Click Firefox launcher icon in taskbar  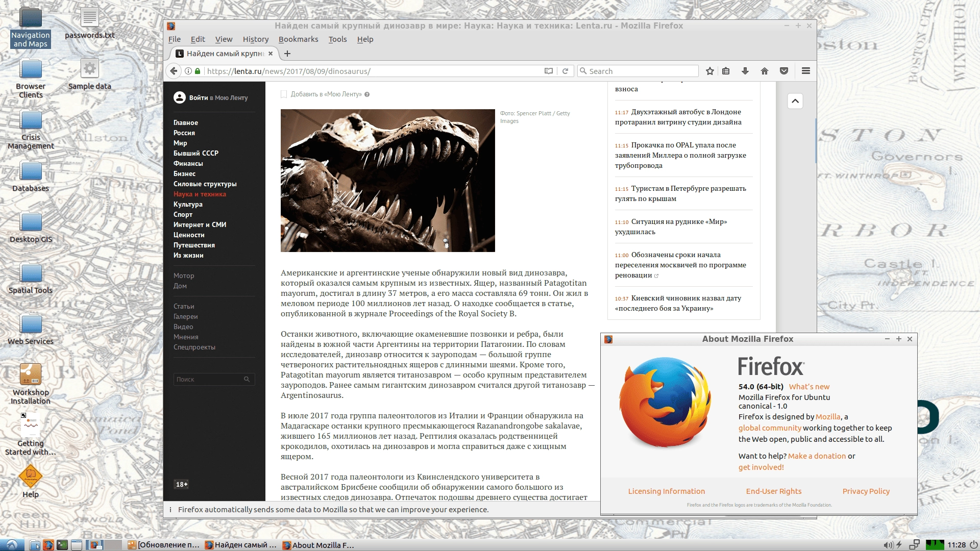[48, 545]
